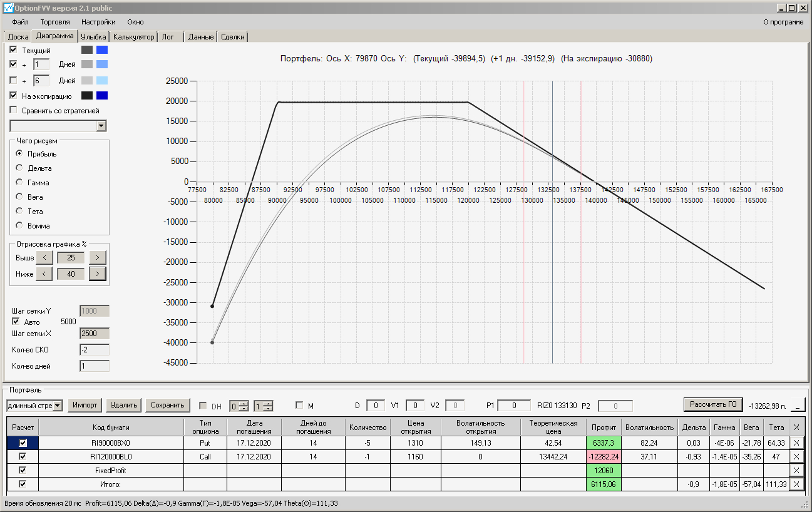This screenshot has height=512, width=812.
Task: Select the Вега radio button
Action: [19, 197]
